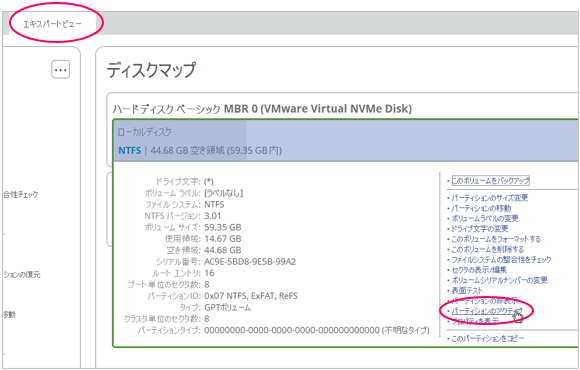Viewport: 580px width, 370px height.
Task: Click partition ID value 0x07 NTFS, ExFAT, ReFS
Action: coord(251,296)
